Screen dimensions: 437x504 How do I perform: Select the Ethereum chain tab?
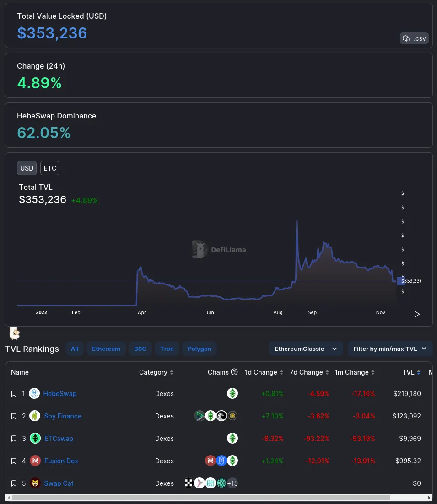pos(106,349)
